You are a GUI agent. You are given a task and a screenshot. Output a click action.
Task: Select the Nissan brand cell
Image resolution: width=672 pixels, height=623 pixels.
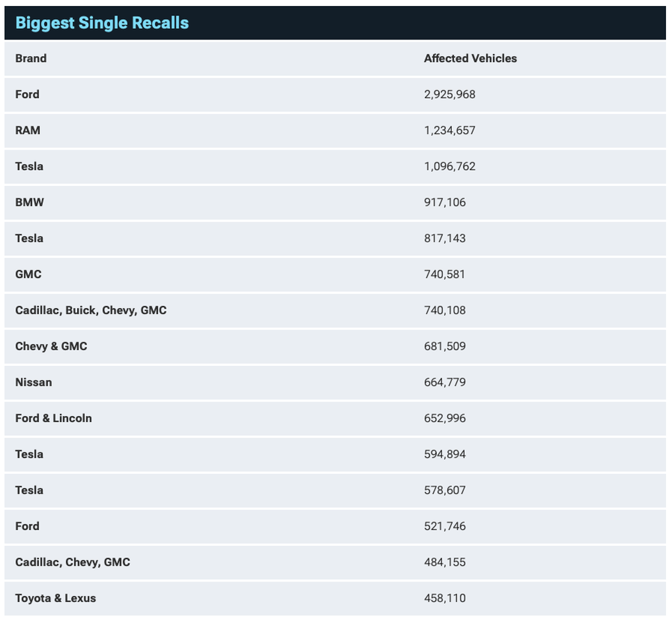pos(34,382)
